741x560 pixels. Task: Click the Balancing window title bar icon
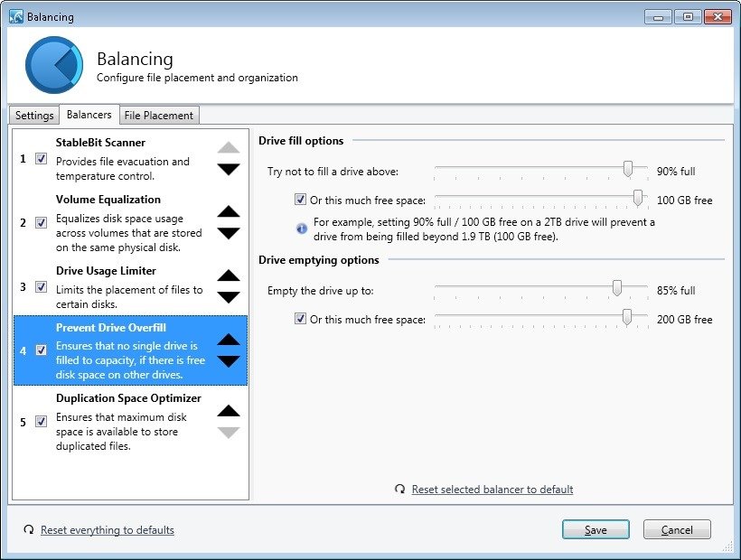pos(16,16)
